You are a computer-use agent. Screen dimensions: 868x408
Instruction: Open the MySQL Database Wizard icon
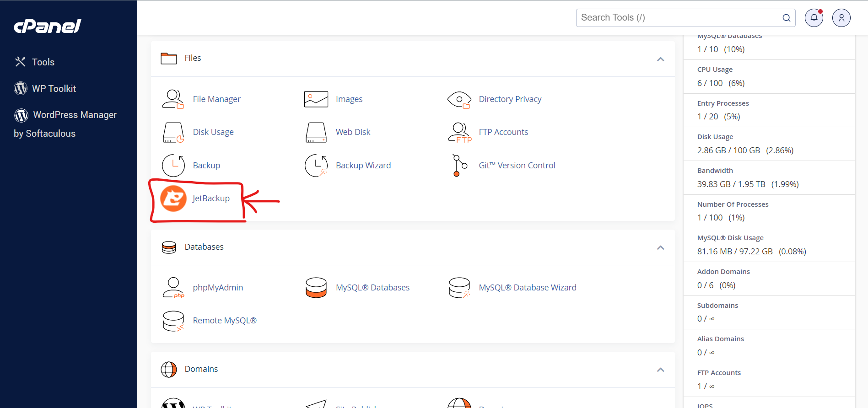point(459,288)
